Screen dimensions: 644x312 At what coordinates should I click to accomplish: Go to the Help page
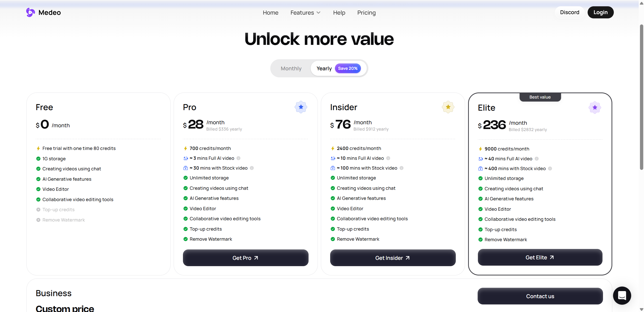(339, 13)
